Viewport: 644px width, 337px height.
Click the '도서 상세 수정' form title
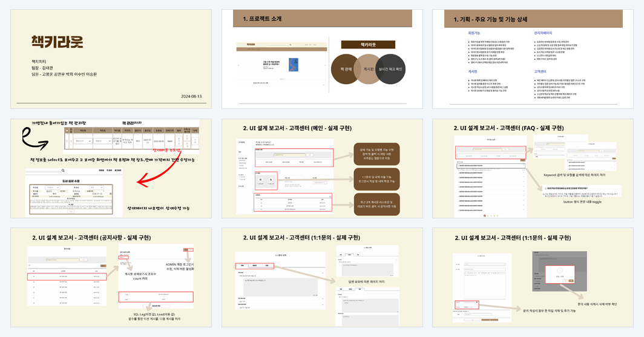click(x=71, y=181)
